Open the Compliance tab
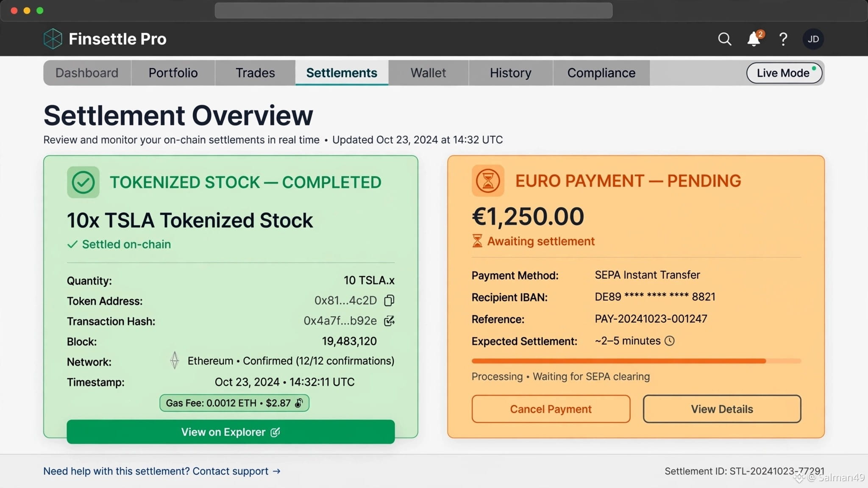868x488 pixels. (x=601, y=73)
